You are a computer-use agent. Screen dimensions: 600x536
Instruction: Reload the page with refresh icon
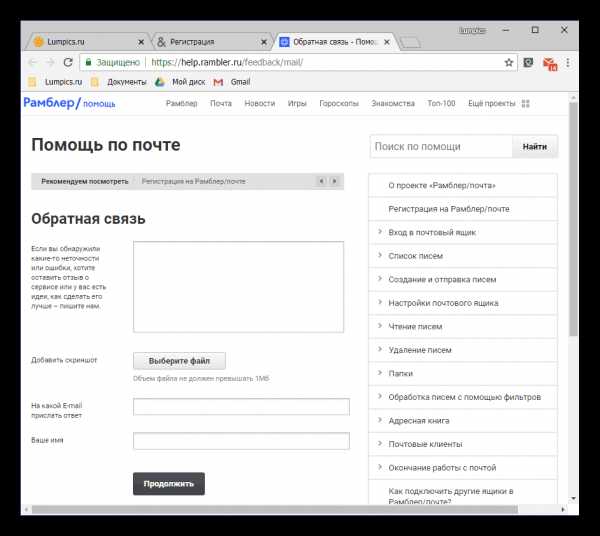coord(68,62)
